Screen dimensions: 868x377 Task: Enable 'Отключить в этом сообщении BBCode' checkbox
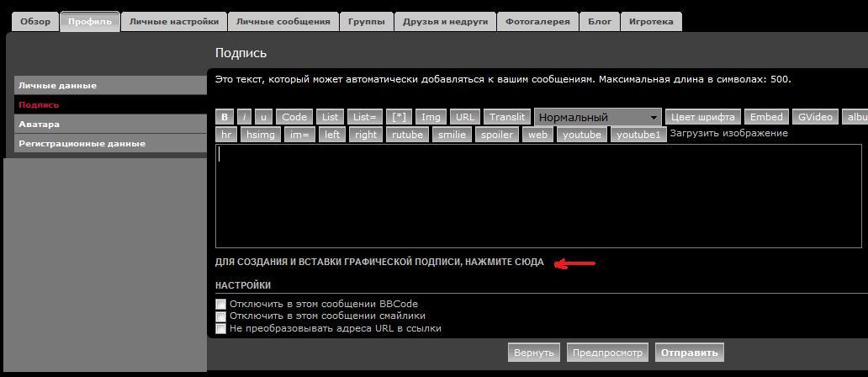[x=221, y=304]
